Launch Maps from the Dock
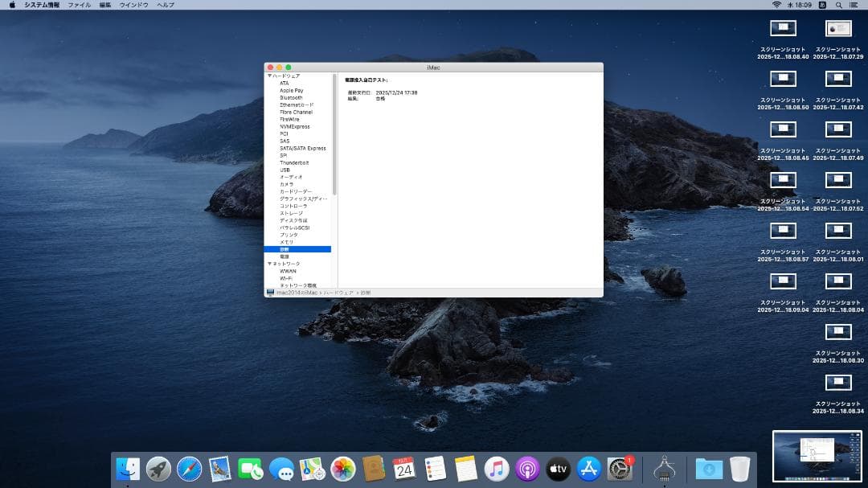Image resolution: width=868 pixels, height=488 pixels. coord(312,470)
